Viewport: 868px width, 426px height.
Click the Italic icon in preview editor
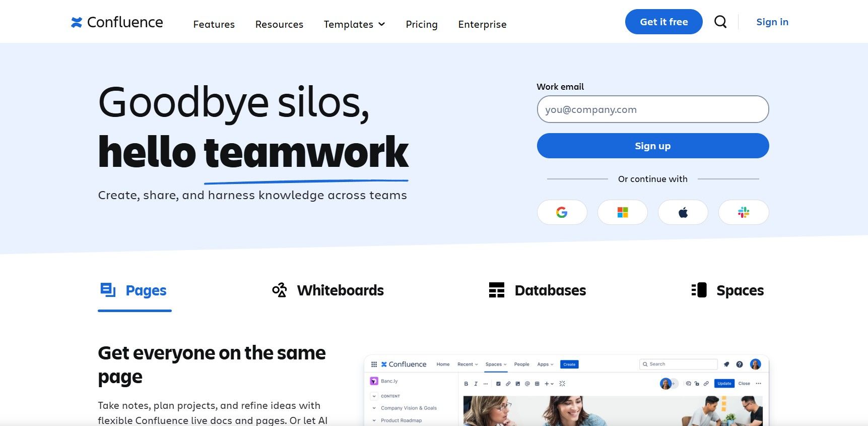(476, 384)
